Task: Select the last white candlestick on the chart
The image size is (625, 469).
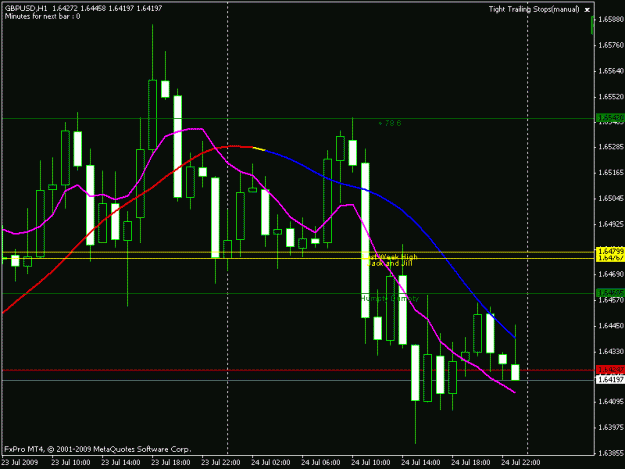Action: 515,372
